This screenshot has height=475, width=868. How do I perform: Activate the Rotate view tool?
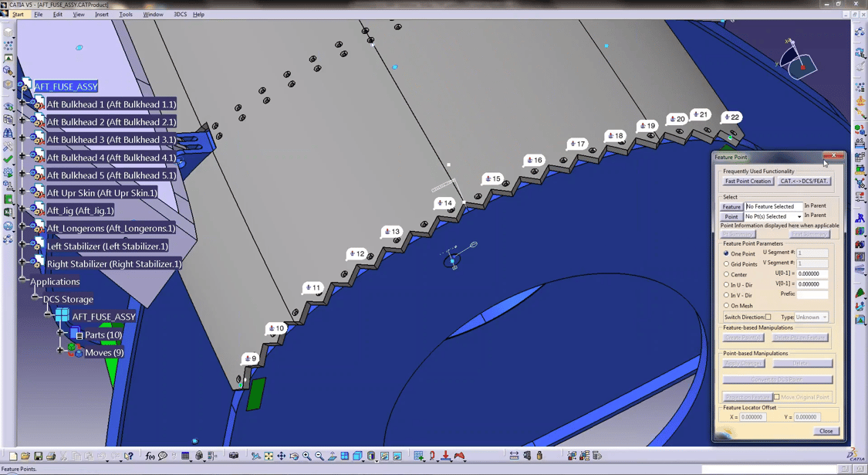coord(295,455)
